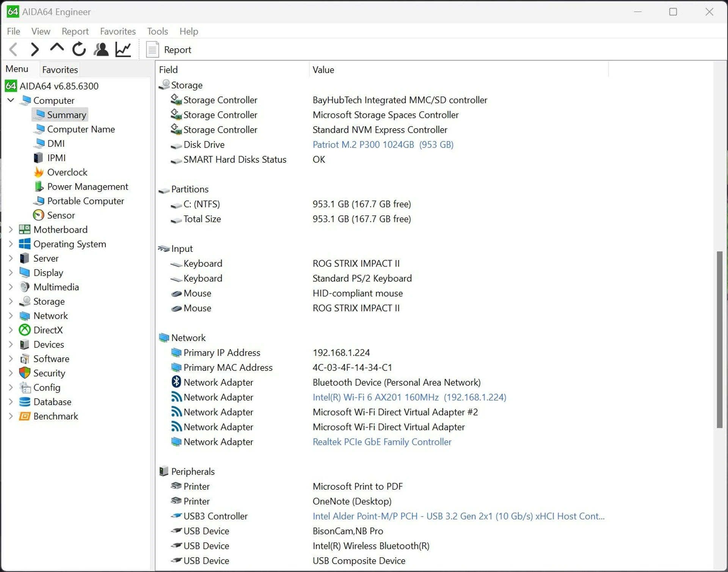Open the Realtek PCIe GbE Family Controller link
728x572 pixels.
click(382, 442)
